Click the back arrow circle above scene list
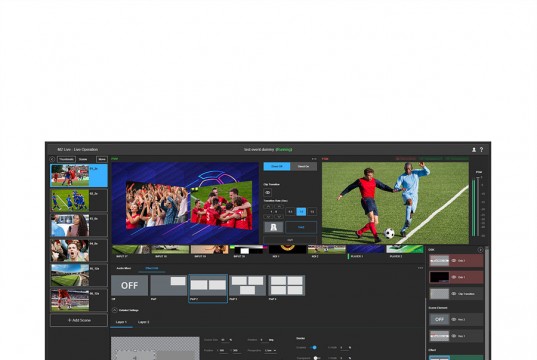 52,159
